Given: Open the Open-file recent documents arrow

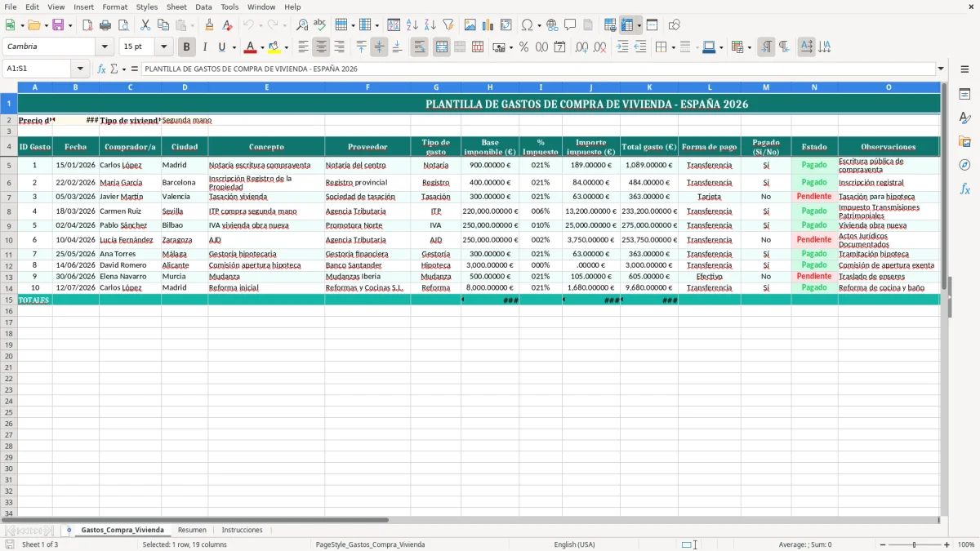Looking at the screenshot, I should coord(44,25).
